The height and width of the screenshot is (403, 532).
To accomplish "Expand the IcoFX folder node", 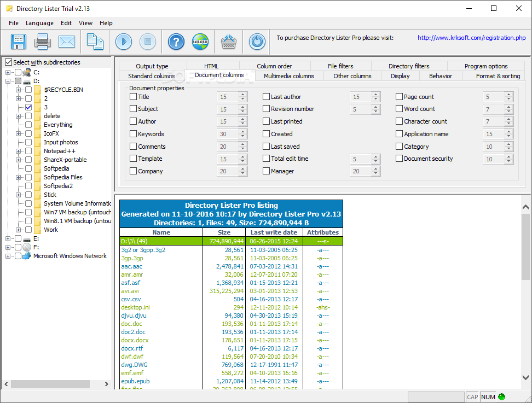I will [18, 133].
